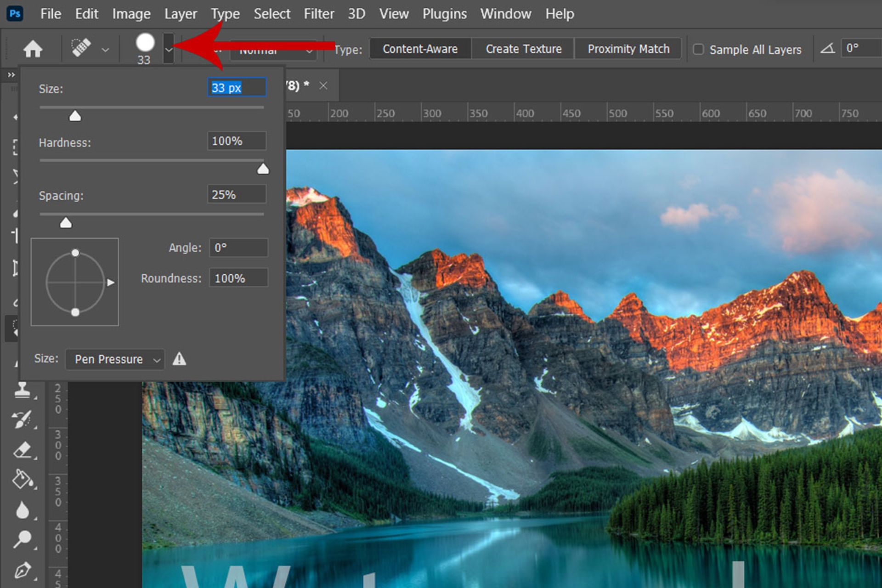This screenshot has width=882, height=588.
Task: Enable Sample All Layers checkbox
Action: (x=698, y=49)
